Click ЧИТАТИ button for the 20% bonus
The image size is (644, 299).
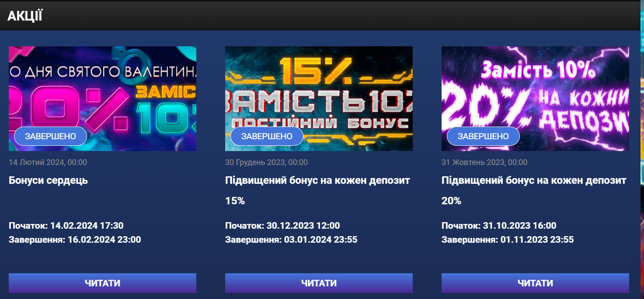tap(535, 283)
